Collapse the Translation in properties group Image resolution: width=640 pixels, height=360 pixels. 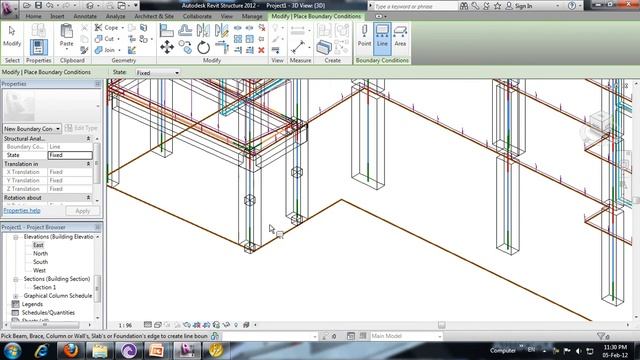[89, 164]
